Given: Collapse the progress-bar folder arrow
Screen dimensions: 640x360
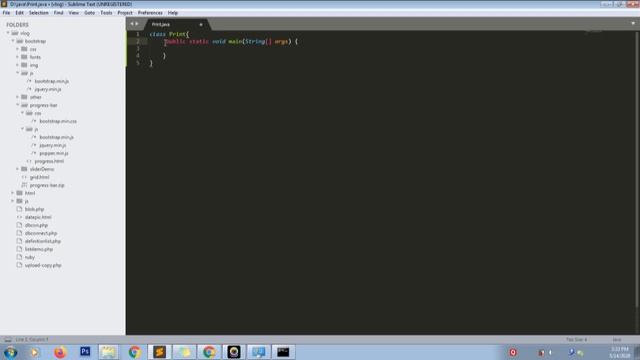Looking at the screenshot, I should click(18, 105).
